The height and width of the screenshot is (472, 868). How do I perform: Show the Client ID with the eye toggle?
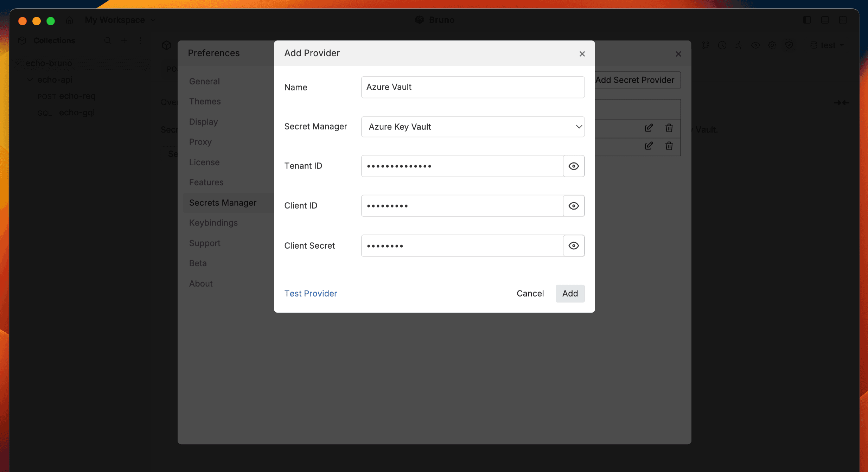(x=573, y=206)
